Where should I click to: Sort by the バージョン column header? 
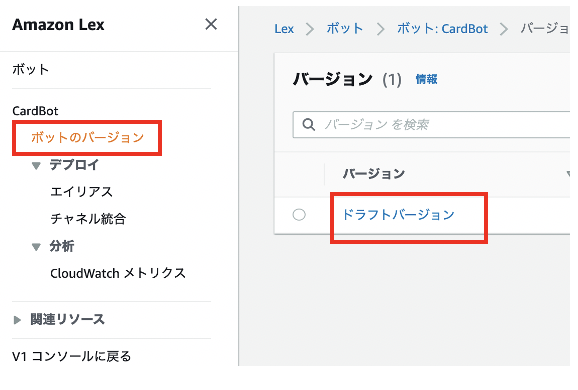[x=374, y=174]
